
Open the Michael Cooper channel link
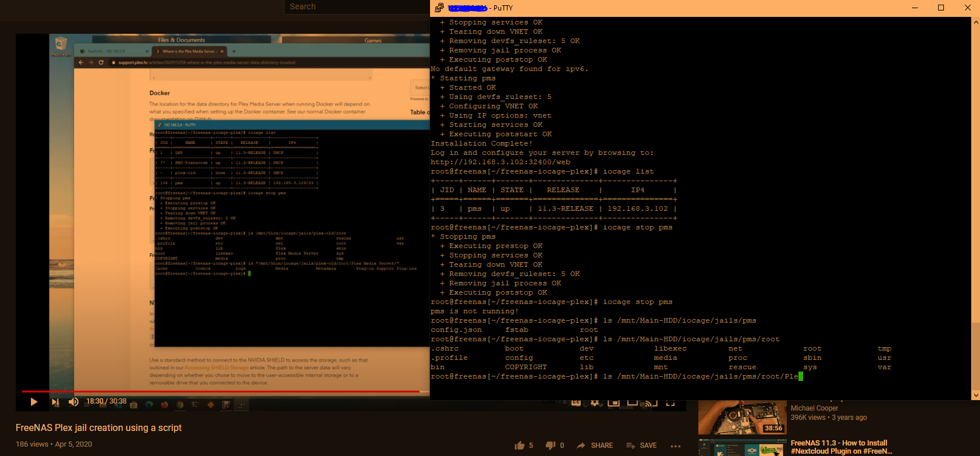coord(814,408)
